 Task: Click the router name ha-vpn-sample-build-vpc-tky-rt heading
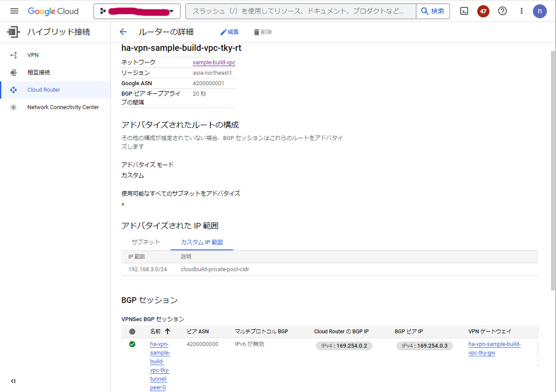pos(181,48)
